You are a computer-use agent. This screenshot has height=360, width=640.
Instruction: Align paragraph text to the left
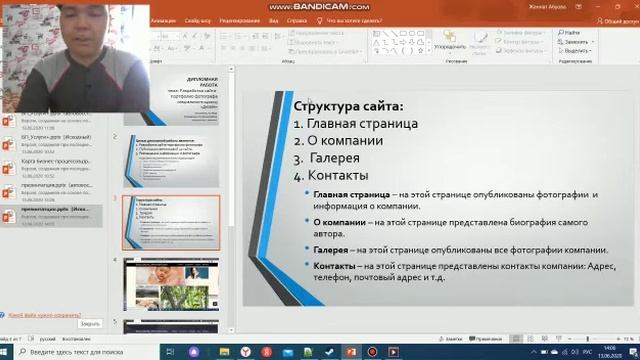click(224, 49)
